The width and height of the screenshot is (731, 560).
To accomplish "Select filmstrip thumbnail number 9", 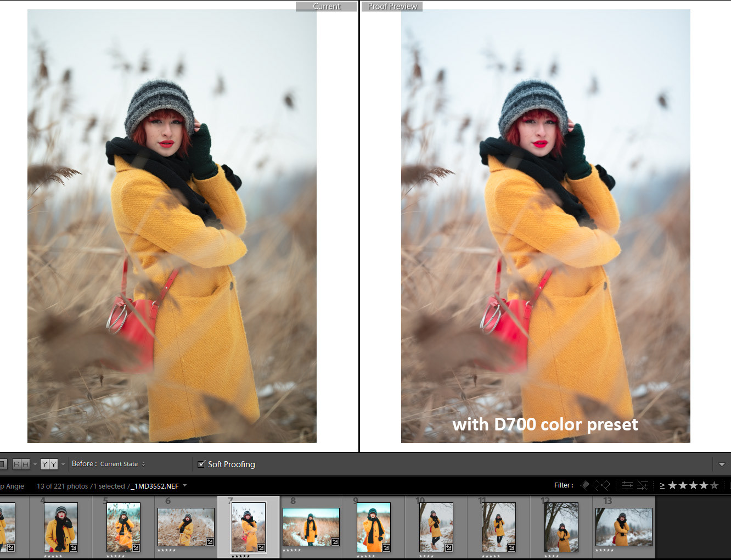I will click(x=374, y=527).
